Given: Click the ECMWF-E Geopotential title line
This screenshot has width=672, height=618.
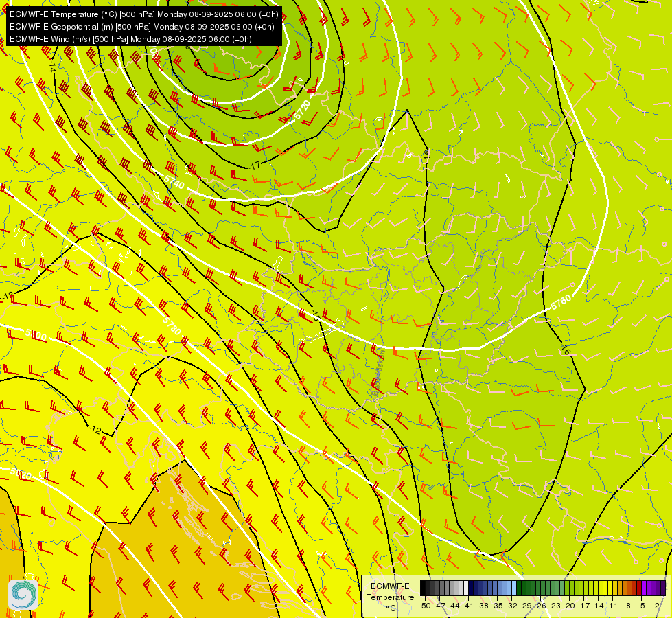Looking at the screenshot, I should 142,27.
